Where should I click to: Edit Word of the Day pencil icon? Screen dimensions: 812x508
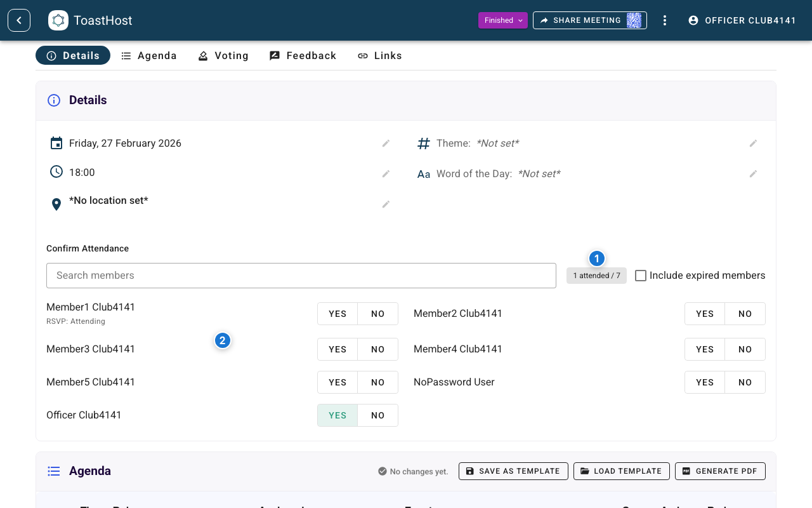pos(753,174)
